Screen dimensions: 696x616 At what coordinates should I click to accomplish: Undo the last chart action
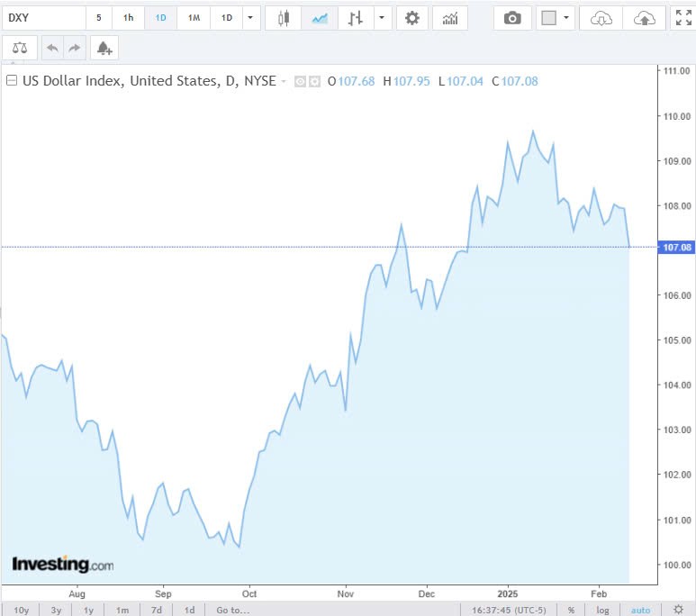point(52,48)
